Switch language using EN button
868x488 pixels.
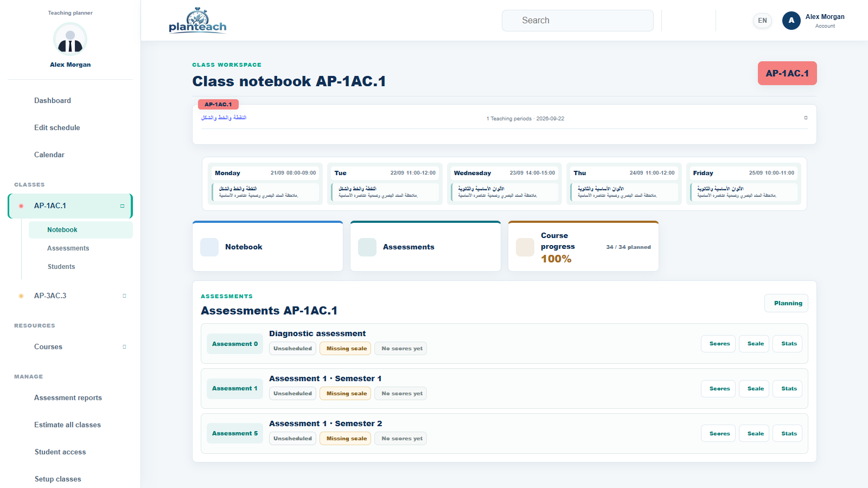762,21
